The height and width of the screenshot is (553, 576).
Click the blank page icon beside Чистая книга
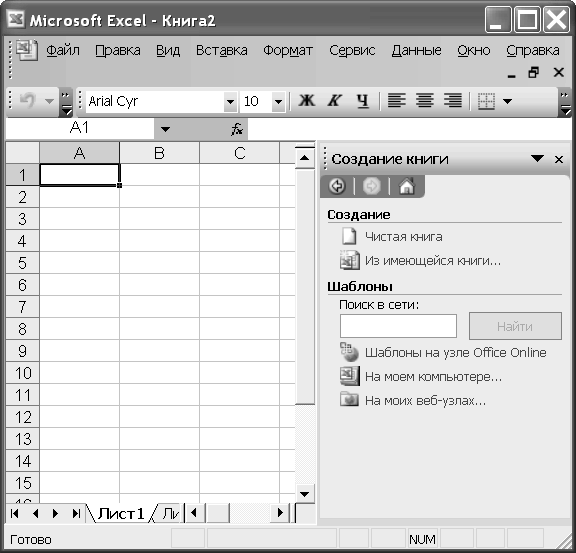tap(349, 236)
